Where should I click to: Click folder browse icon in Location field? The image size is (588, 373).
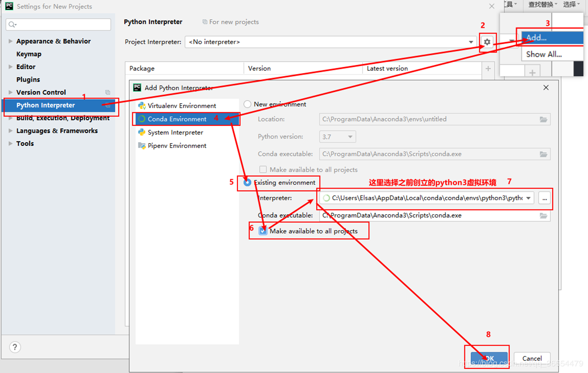pos(543,119)
